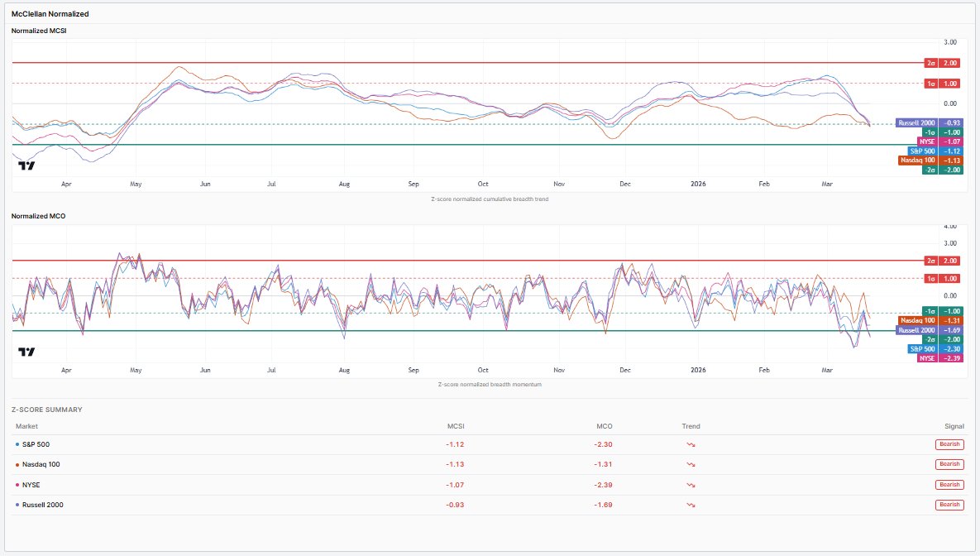Select the blue dot icon next to S&P 500
This screenshot has width=980, height=556.
19,443
